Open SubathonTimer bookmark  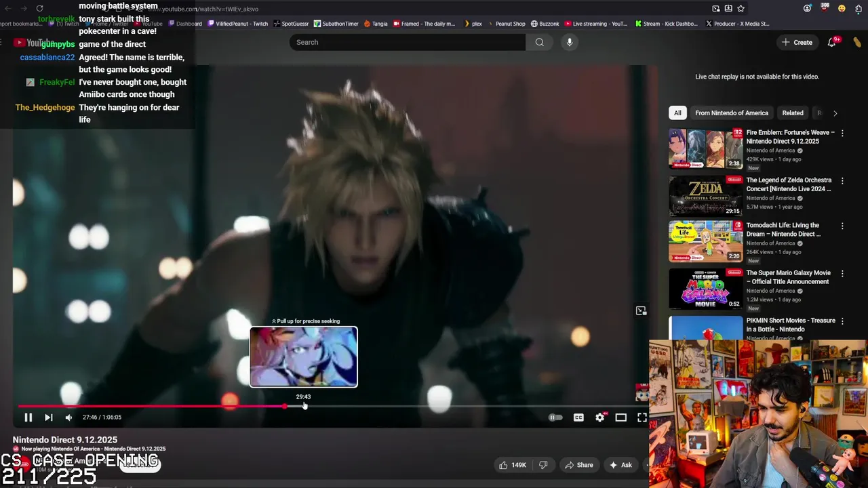(x=336, y=24)
